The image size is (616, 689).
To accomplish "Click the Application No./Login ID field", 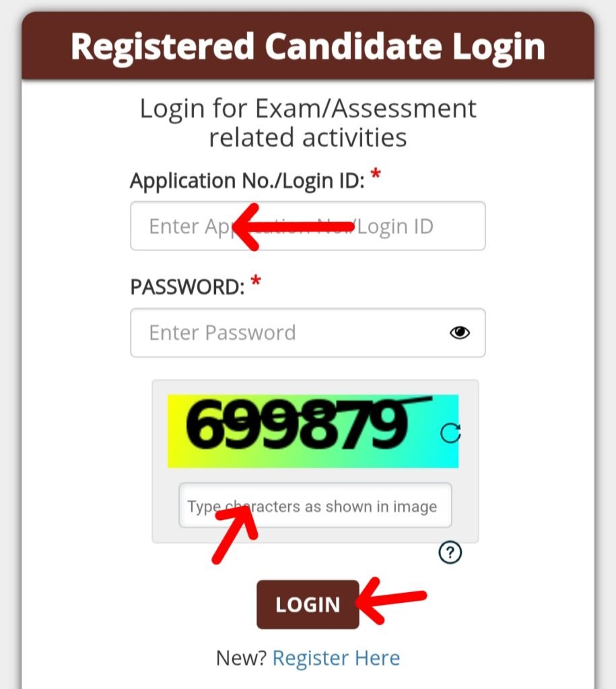I will tap(307, 226).
